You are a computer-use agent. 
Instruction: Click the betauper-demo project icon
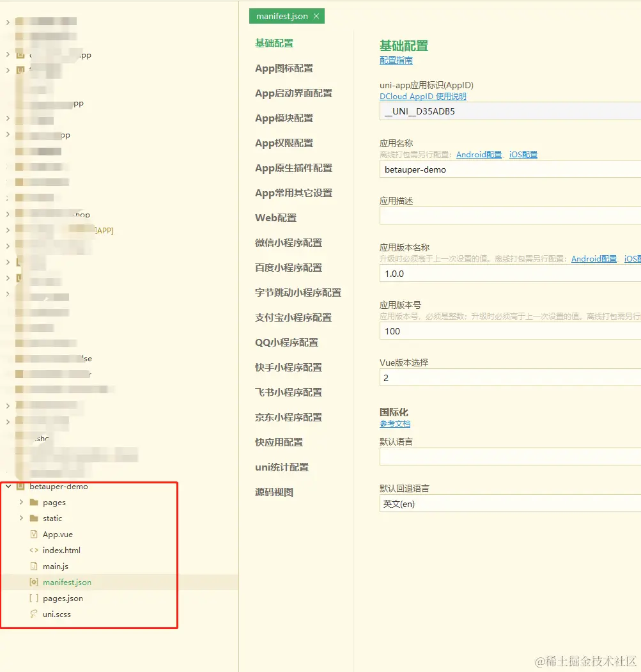[x=20, y=486]
